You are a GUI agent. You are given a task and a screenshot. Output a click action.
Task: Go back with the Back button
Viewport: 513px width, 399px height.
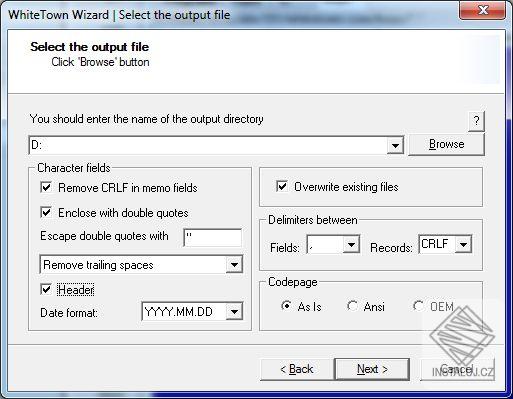(x=297, y=369)
